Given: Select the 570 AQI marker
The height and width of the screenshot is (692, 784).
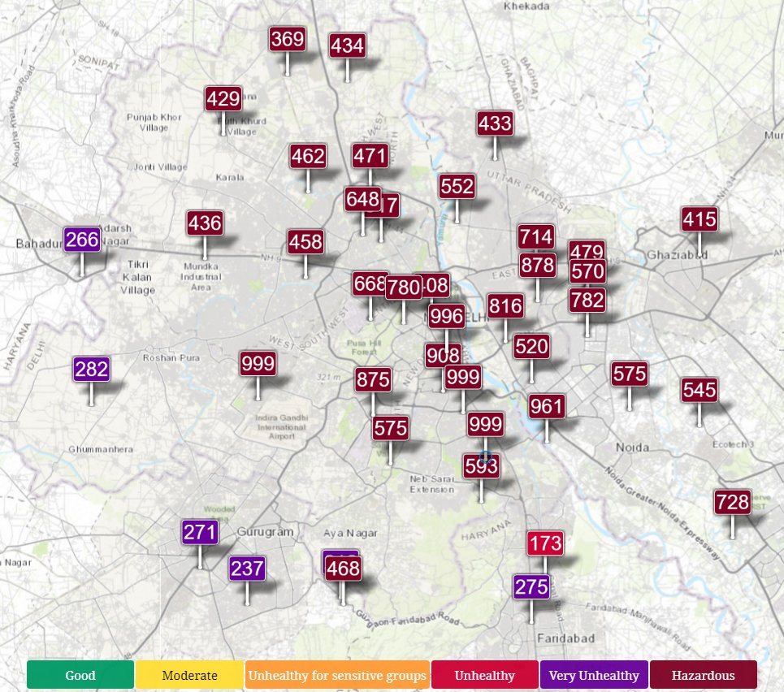Looking at the screenshot, I should pyautogui.click(x=587, y=271).
